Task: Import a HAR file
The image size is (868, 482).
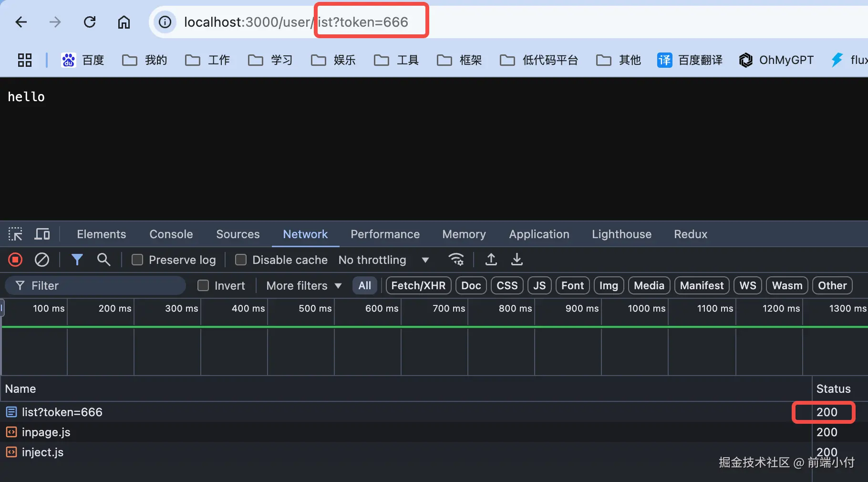Action: [x=491, y=260]
